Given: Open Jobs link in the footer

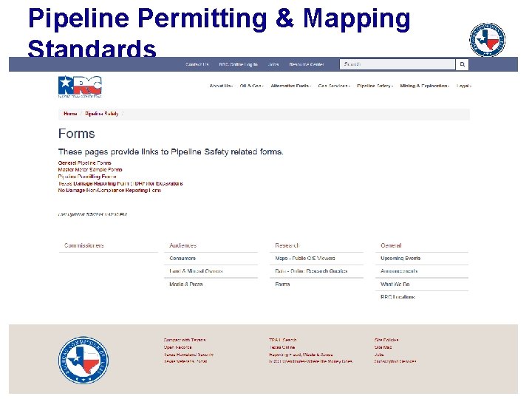Looking at the screenshot, I should (x=379, y=355).
